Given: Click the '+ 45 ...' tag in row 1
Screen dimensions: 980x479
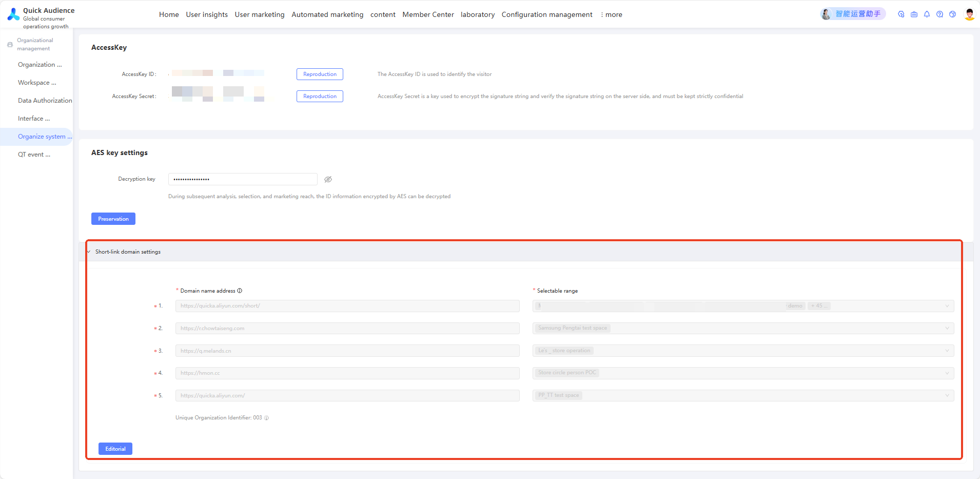Looking at the screenshot, I should point(819,306).
